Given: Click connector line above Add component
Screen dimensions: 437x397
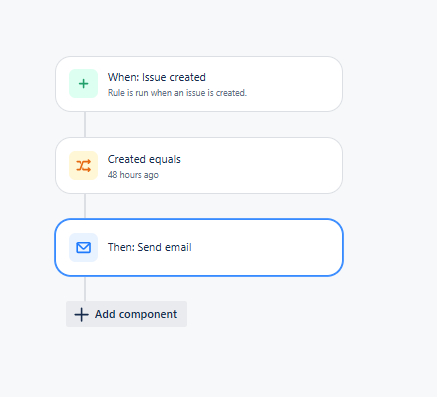Looking at the screenshot, I should click(x=85, y=289).
